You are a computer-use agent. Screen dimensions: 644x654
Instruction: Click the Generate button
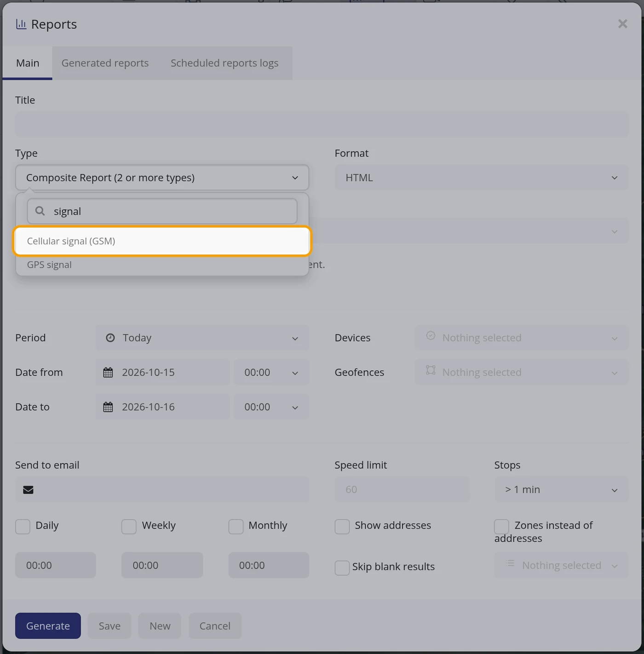pos(48,626)
